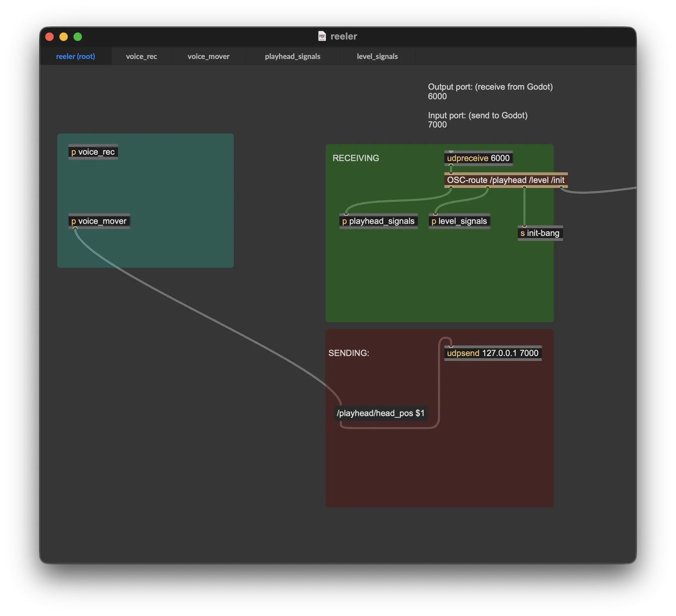Select the udpsend 127.0.0.1 7000 object

[x=493, y=353]
